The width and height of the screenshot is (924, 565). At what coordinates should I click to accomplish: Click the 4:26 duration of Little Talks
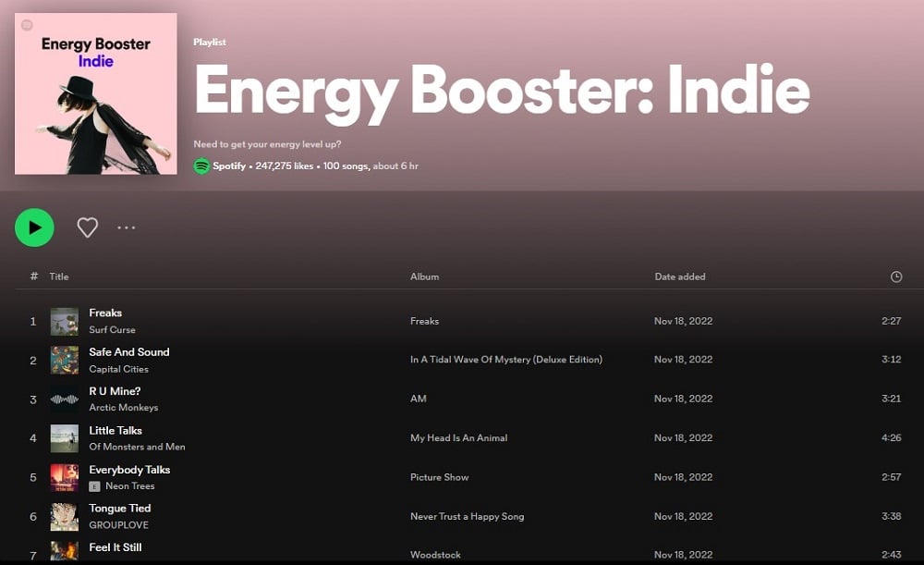(x=891, y=437)
